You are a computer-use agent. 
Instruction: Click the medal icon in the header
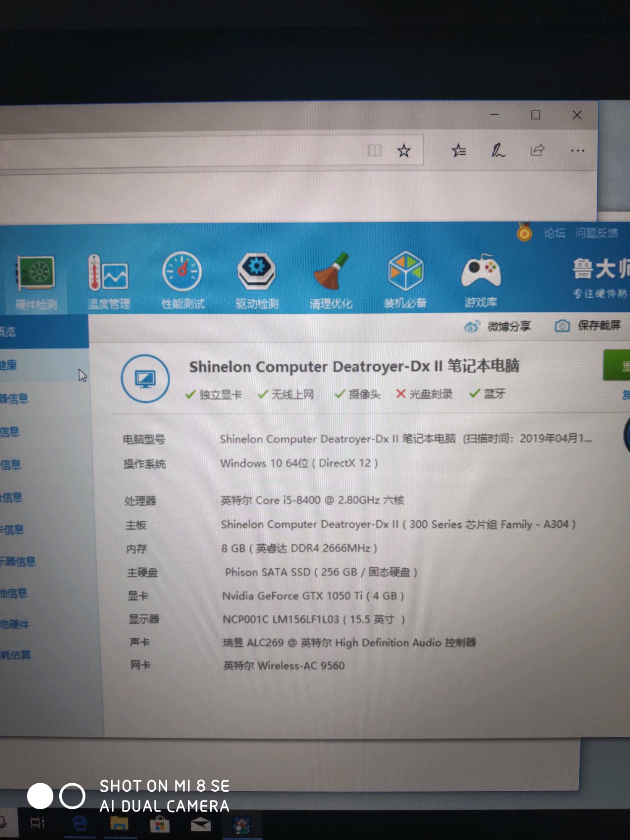click(524, 232)
